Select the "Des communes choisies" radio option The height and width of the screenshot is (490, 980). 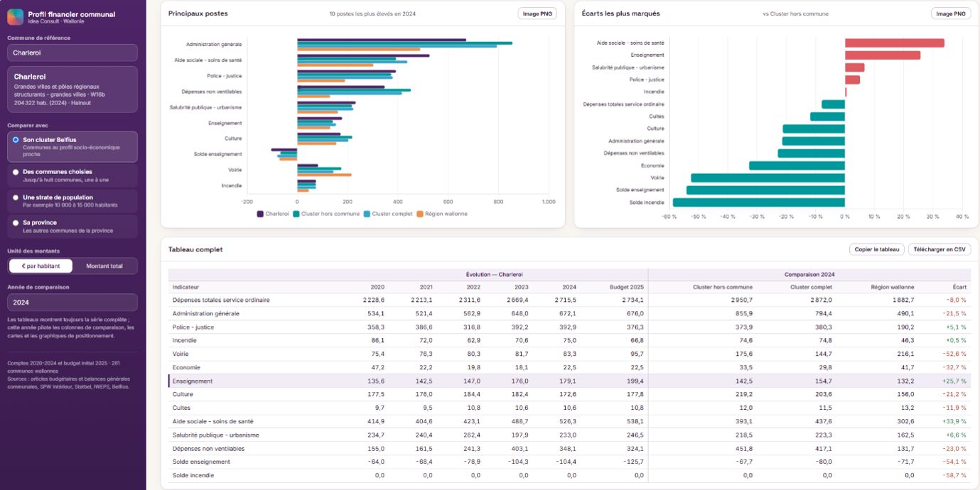16,172
